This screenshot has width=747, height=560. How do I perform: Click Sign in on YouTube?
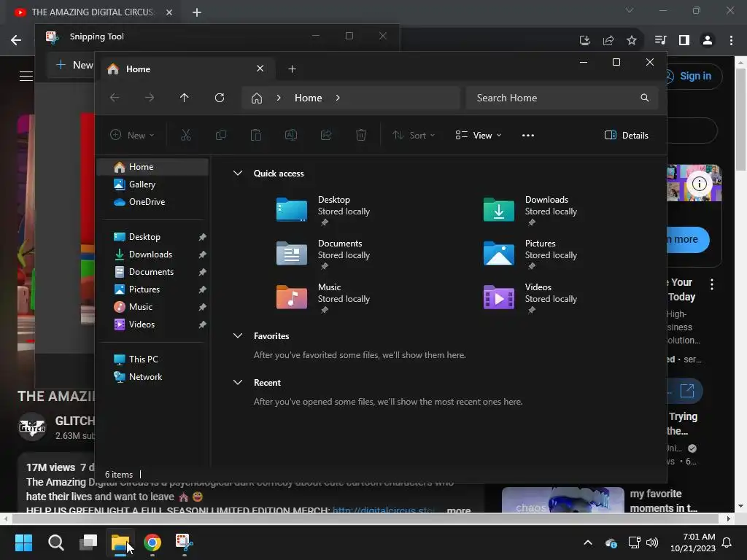(694, 76)
